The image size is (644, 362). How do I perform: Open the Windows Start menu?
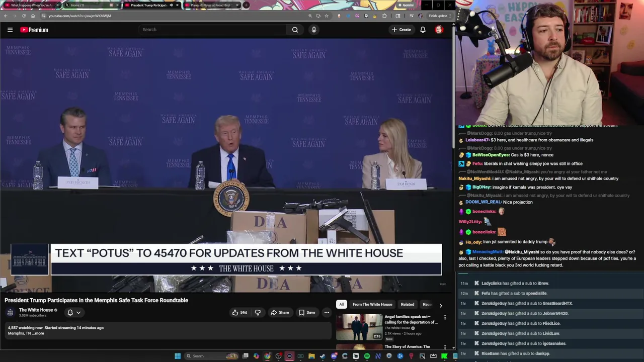tap(178, 356)
